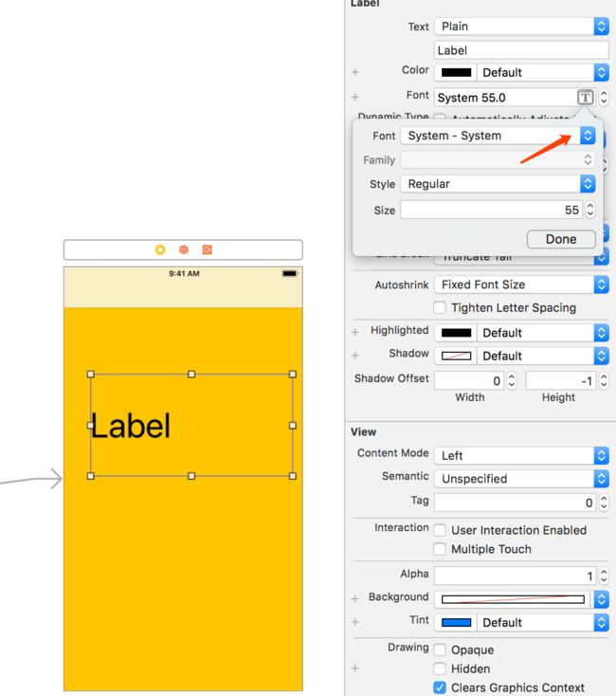Click Shadow Offset Width stepper
Image resolution: width=616 pixels, height=696 pixels.
(x=512, y=380)
